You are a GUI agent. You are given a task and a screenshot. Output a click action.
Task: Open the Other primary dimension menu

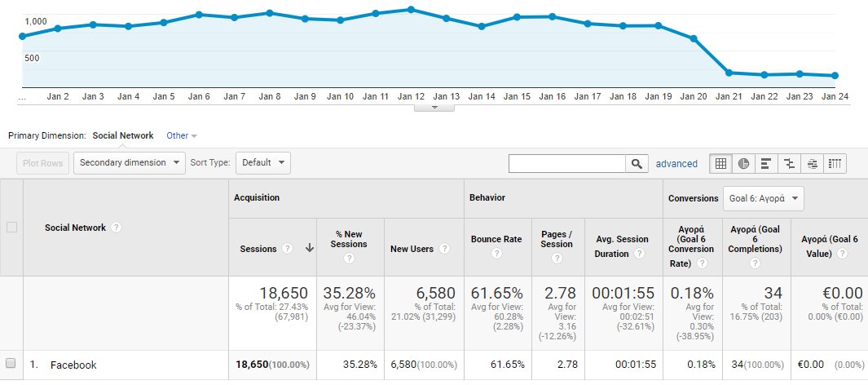pos(181,135)
